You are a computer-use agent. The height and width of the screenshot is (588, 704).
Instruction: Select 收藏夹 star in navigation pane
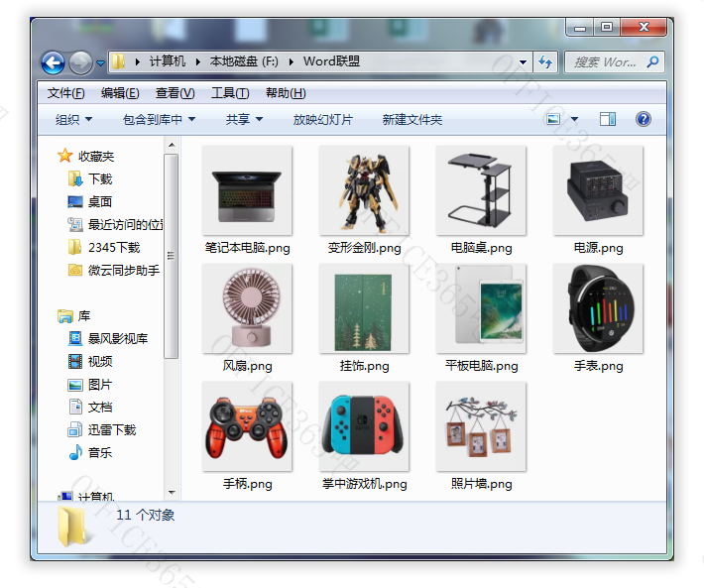pos(86,157)
